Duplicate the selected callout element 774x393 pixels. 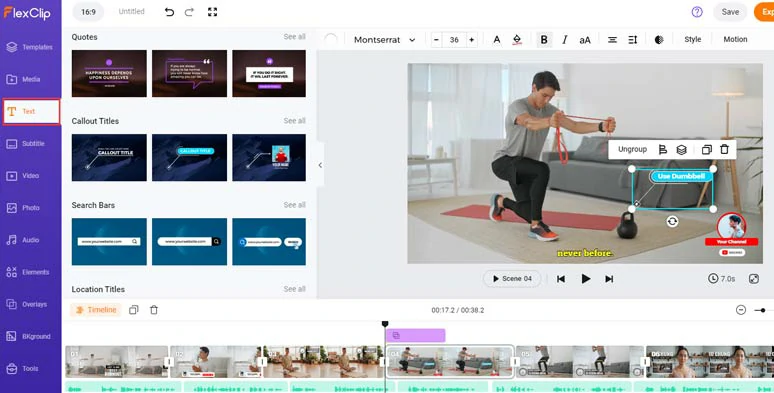(706, 150)
